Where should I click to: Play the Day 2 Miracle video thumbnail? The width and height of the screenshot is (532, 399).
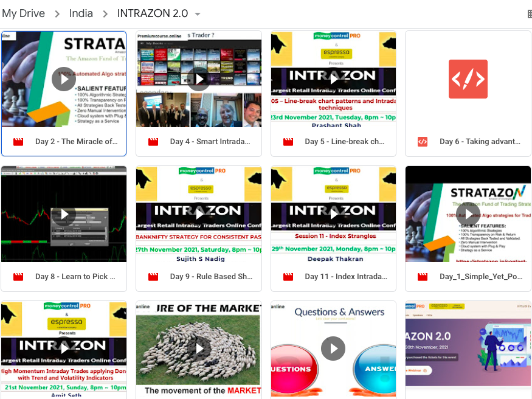64,79
